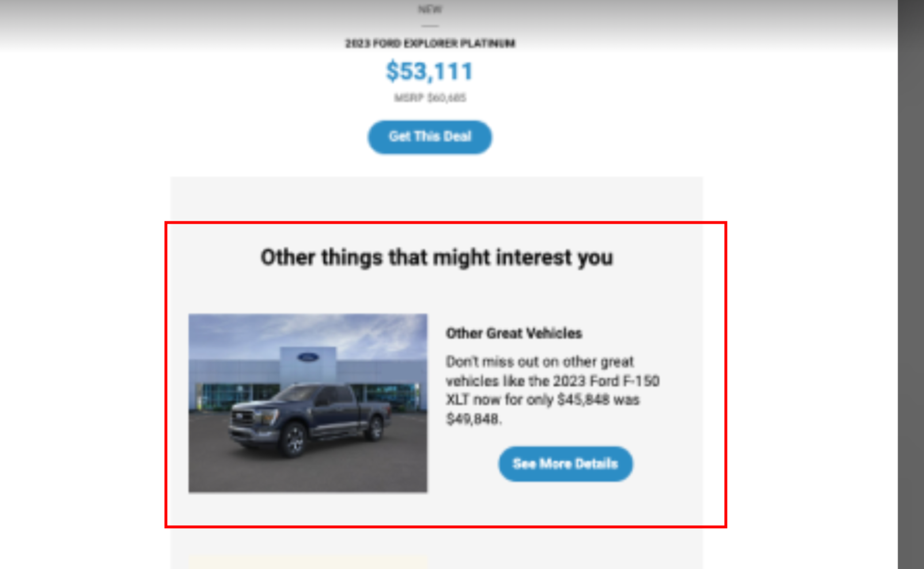Click the $49,848 former price text

tap(473, 419)
